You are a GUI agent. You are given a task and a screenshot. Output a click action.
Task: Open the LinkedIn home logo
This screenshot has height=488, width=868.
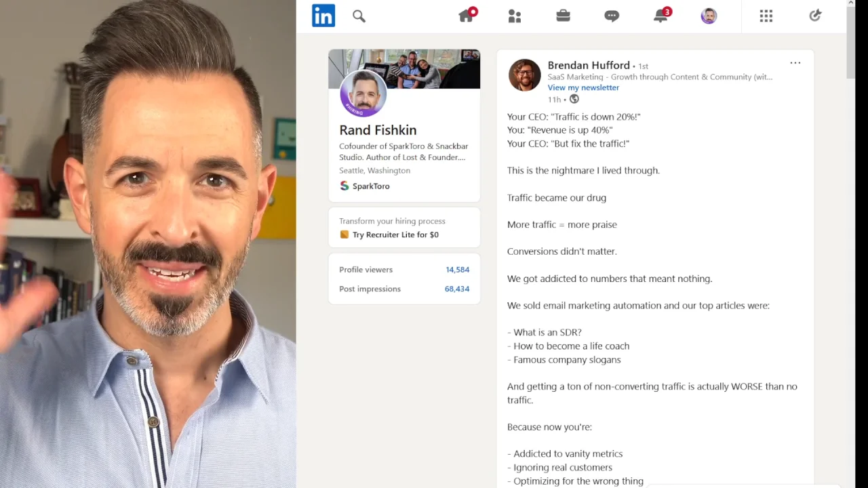tap(323, 16)
